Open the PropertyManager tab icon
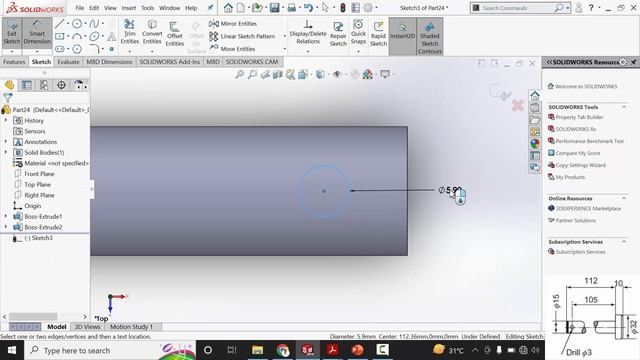 coord(27,85)
